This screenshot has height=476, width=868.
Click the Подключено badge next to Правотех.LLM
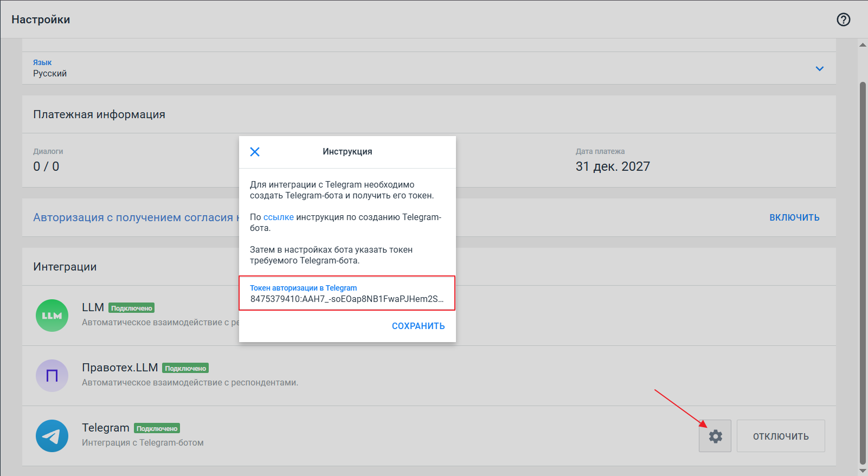pyautogui.click(x=185, y=369)
